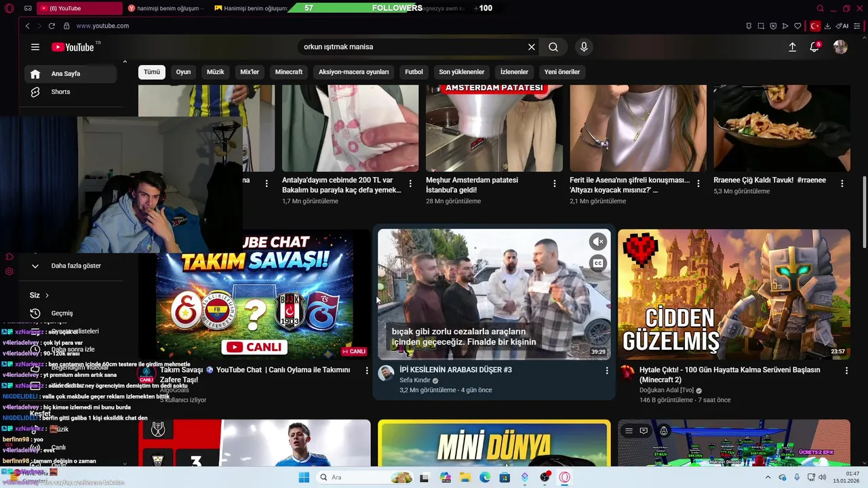
Task: Expand the 'Siz' section chevron
Action: [47, 296]
